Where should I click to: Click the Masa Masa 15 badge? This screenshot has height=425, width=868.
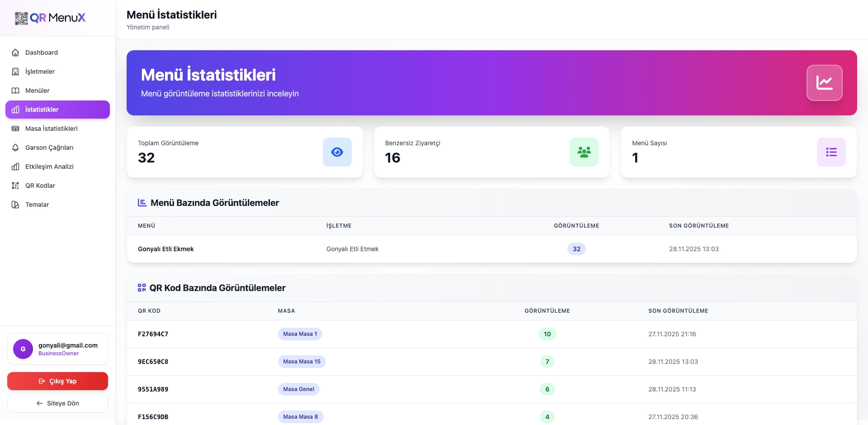coord(302,362)
